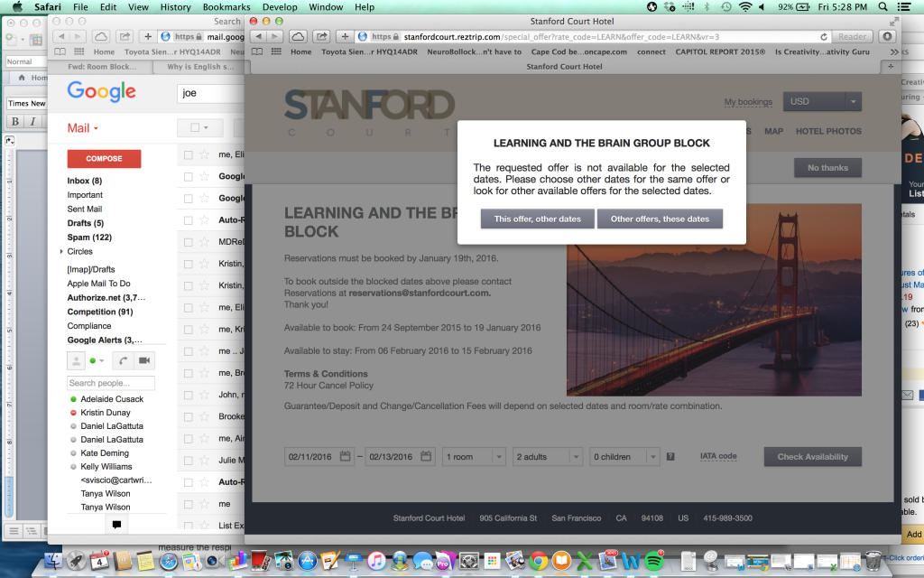This screenshot has width=924, height=578.
Task: Click 'Other offers, these dates' button
Action: 660,219
